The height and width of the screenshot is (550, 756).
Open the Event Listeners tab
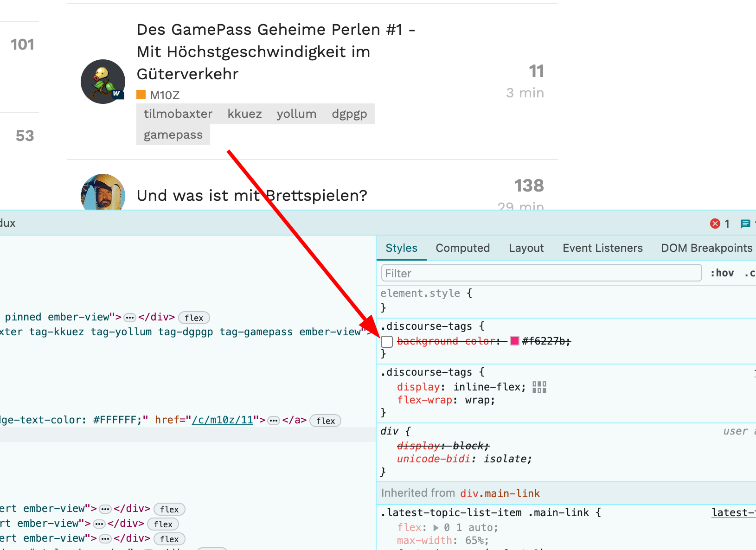602,248
